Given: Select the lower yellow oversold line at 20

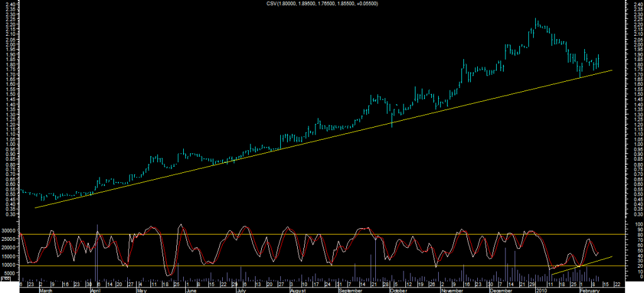Looking at the screenshot, I should [x=322, y=266].
